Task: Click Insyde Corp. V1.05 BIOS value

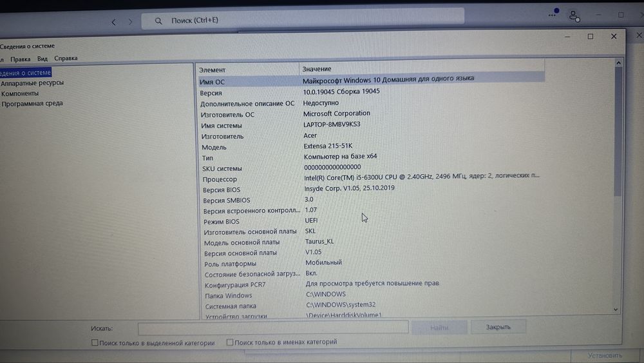Action: [x=349, y=188]
